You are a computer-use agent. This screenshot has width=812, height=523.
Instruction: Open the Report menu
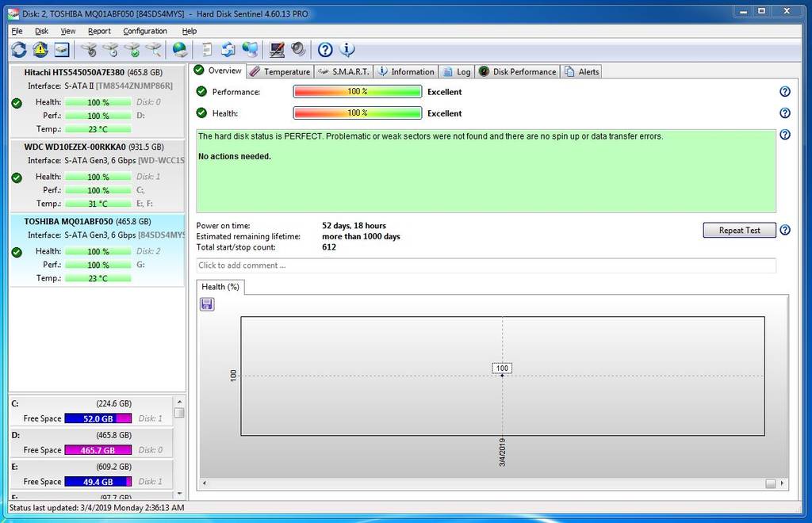pos(99,31)
